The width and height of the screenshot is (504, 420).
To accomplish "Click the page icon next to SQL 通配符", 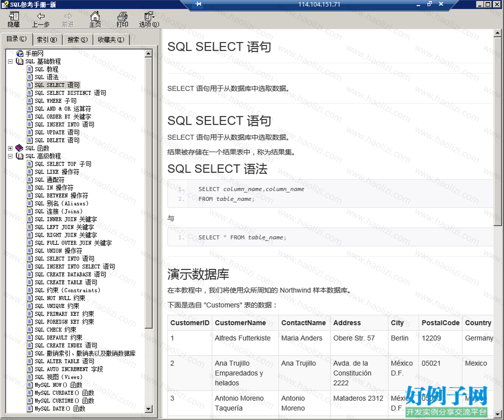I will 30,180.
